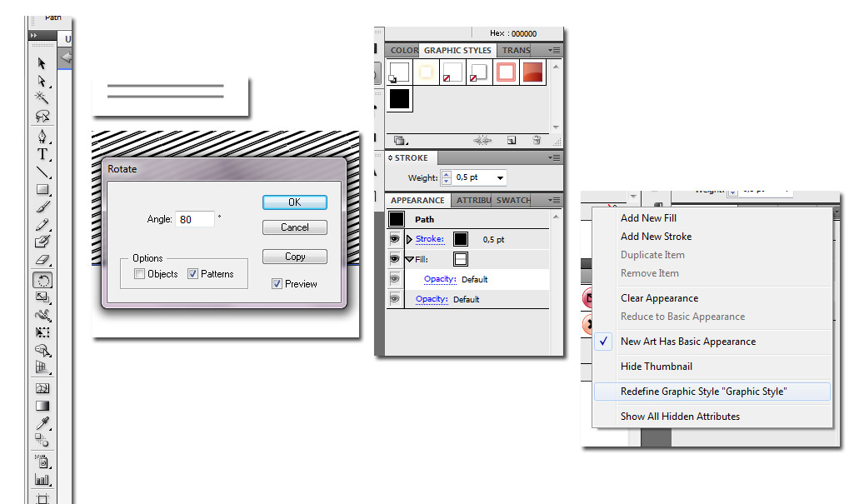Select the Scale tool
854x504 pixels.
(x=42, y=297)
